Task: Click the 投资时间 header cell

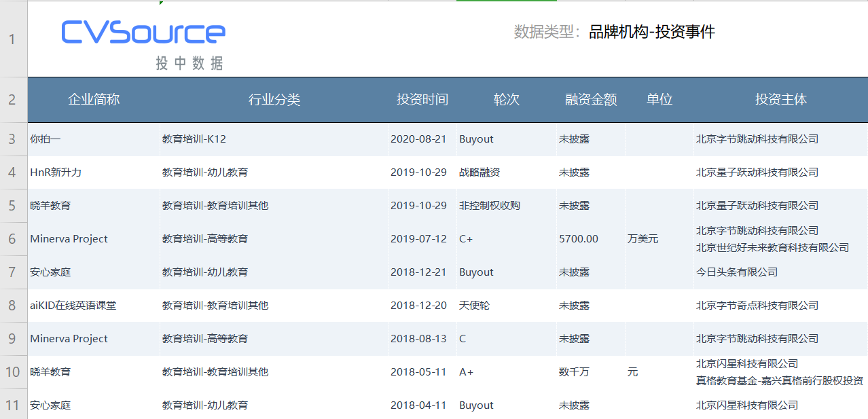Action: tap(422, 100)
